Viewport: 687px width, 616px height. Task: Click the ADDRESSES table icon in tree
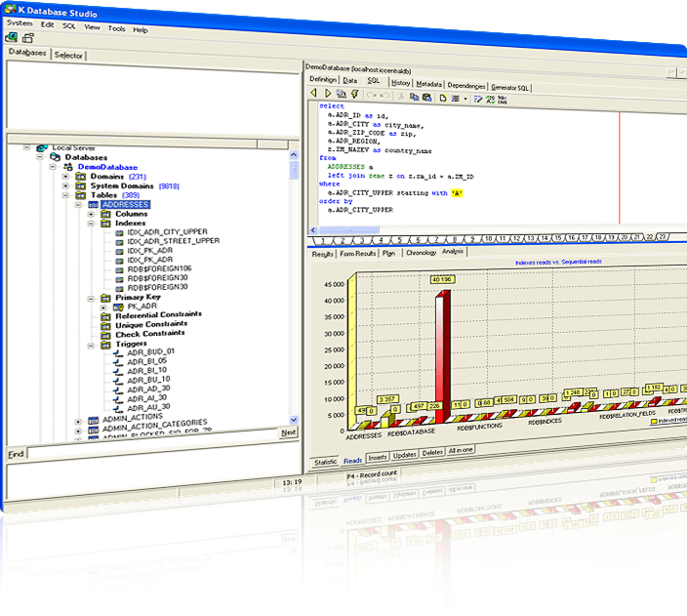(93, 204)
